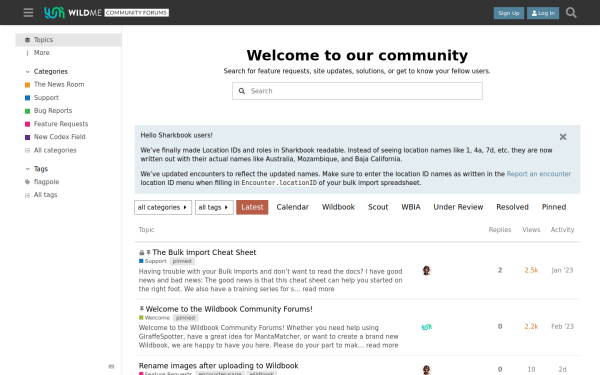Click the pin icon on Welcome topic
This screenshot has width=600, height=375.
[x=142, y=309]
